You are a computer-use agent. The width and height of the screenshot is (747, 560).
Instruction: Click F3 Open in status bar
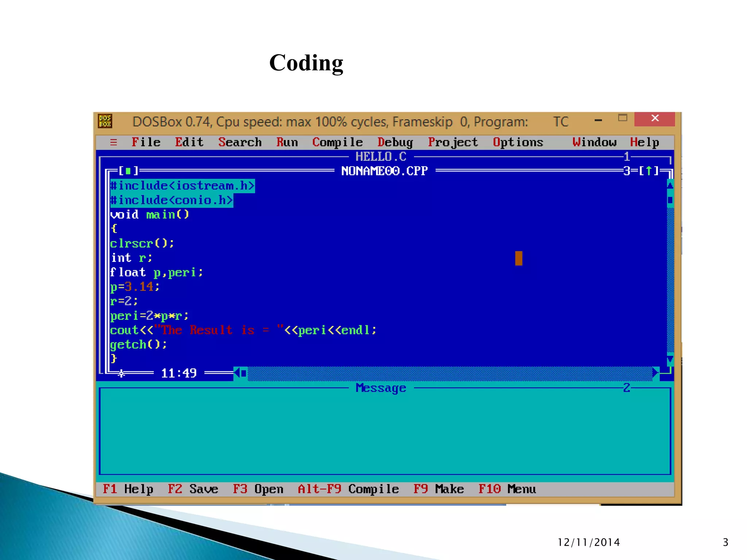pyautogui.click(x=258, y=489)
